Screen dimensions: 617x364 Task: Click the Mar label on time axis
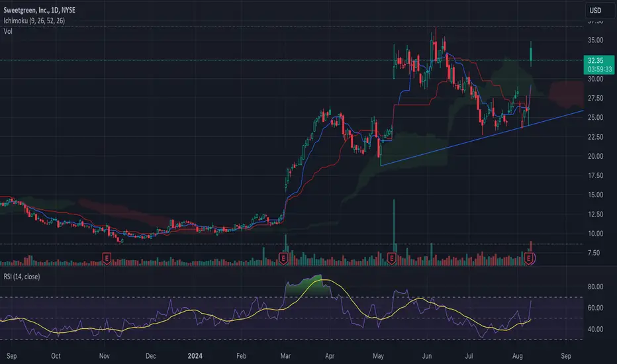tap(285, 356)
